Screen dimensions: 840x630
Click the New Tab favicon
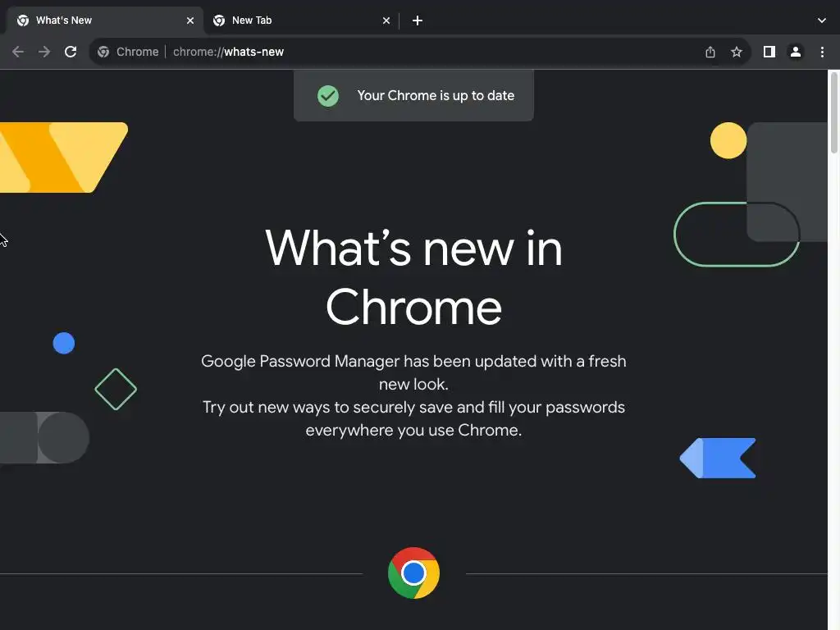click(218, 21)
